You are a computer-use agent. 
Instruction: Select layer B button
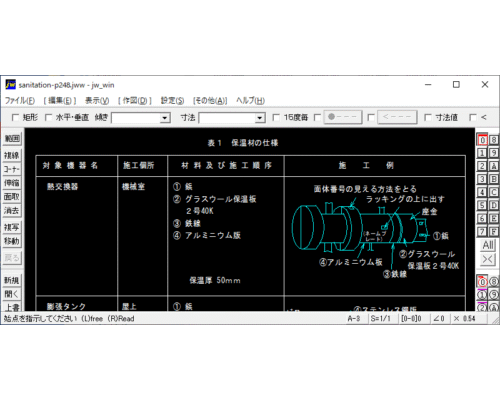tap(494, 179)
